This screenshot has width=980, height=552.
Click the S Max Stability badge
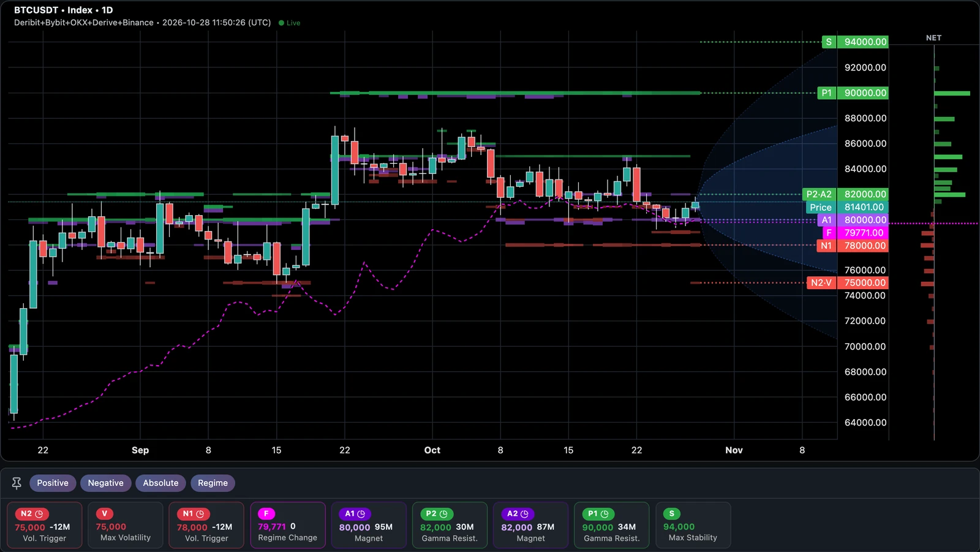tap(672, 513)
